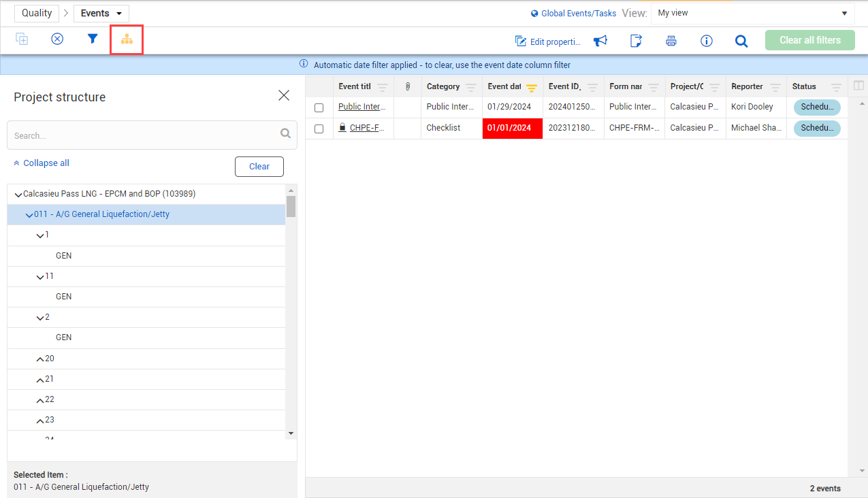The width and height of the screenshot is (868, 498).
Task: Click the export document icon
Action: pyautogui.click(x=636, y=41)
